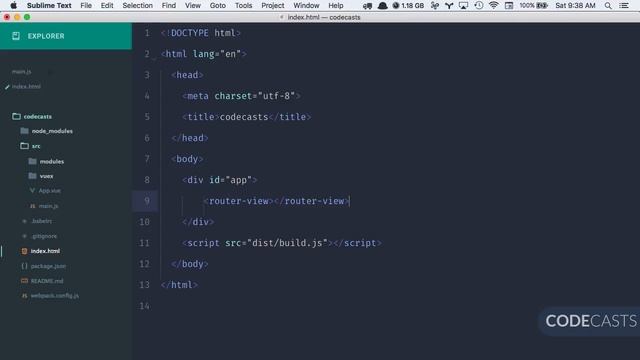640x360 pixels.
Task: Expand the vuex folder
Action: [47, 176]
